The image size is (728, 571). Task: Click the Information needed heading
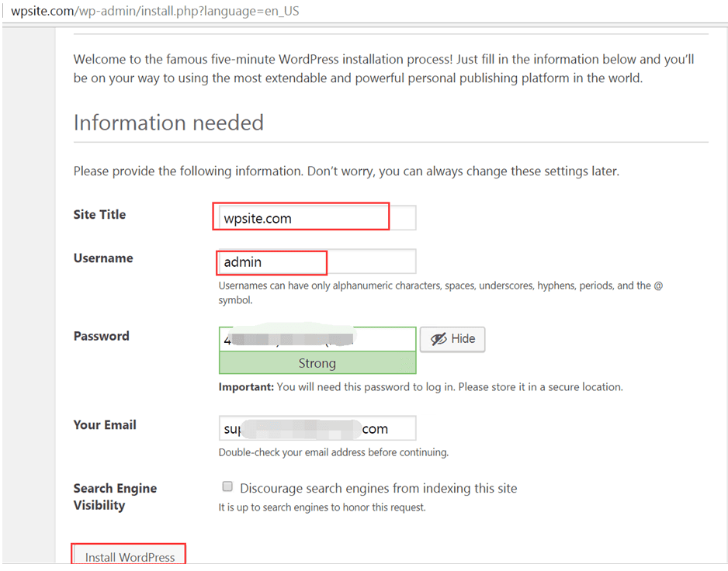(x=168, y=123)
